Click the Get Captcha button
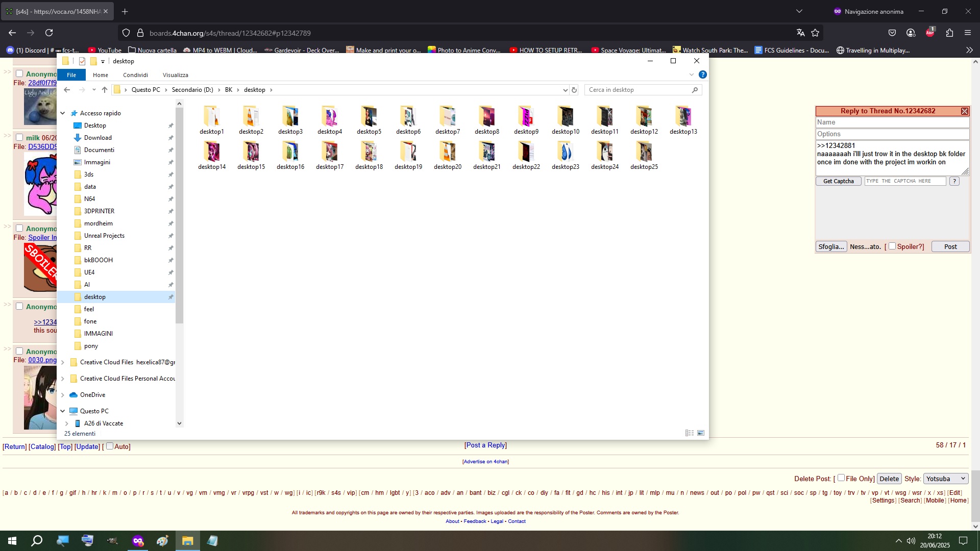980x551 pixels. click(x=838, y=181)
